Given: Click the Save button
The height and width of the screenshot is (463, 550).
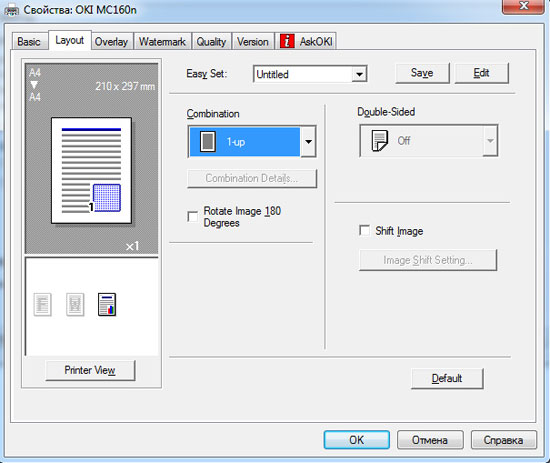Looking at the screenshot, I should coord(422,73).
